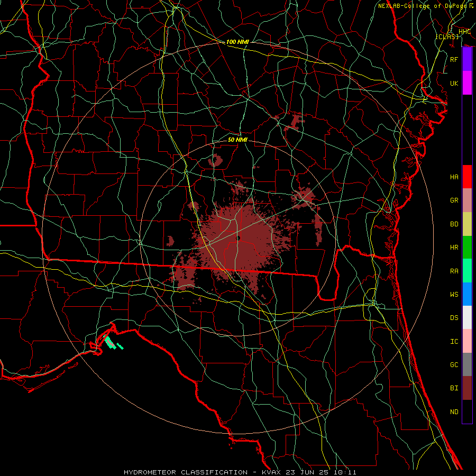Click the RA light-green legend swatch

click(x=467, y=271)
